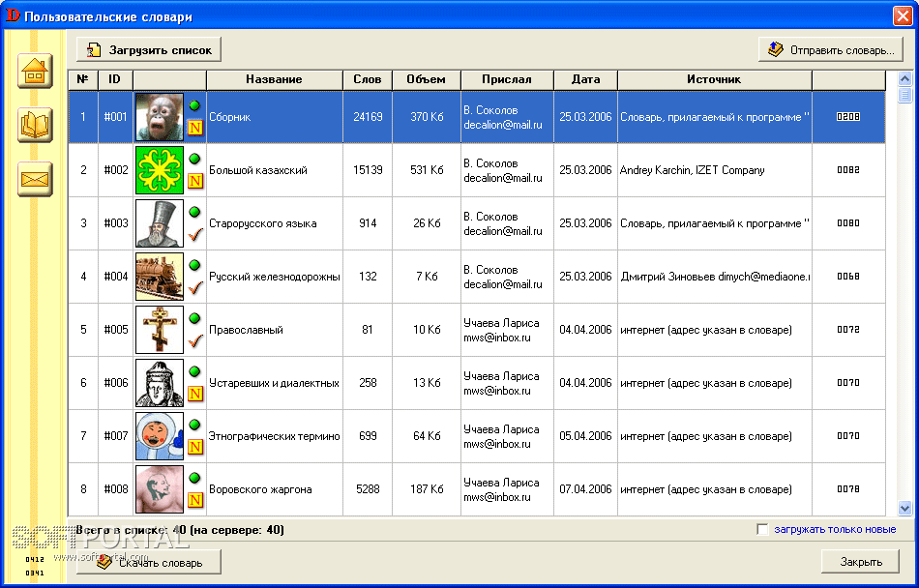Click the green status dot in row #003
Screen dimensions: 919x588
point(195,212)
